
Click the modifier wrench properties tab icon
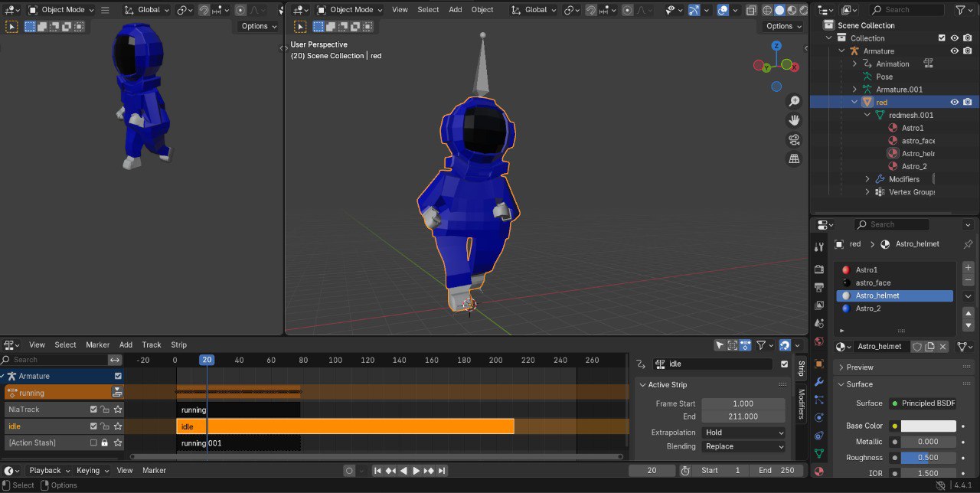(819, 381)
